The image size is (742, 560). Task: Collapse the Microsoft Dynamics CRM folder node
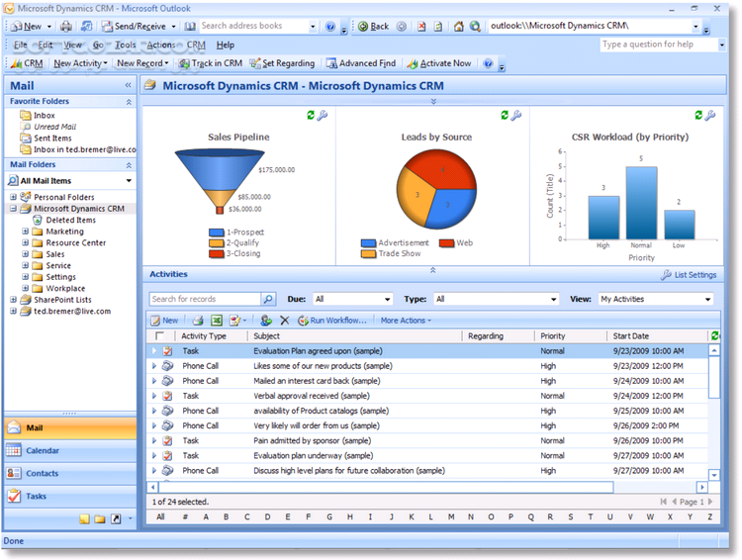coord(13,209)
